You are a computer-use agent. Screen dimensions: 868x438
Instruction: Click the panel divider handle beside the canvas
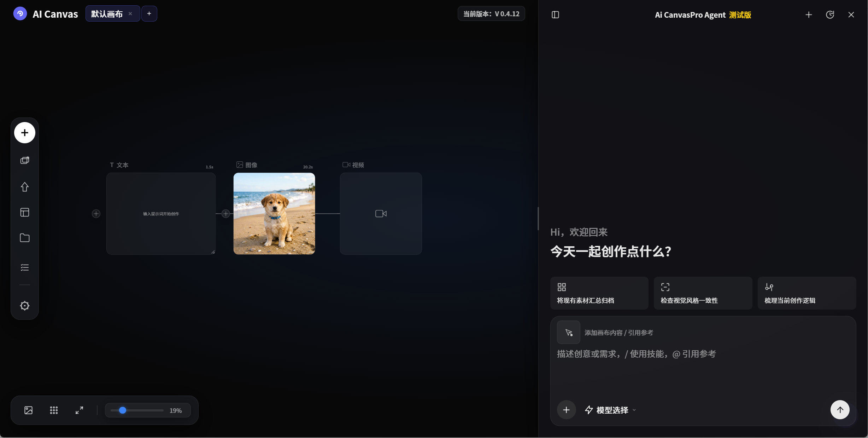pos(538,219)
